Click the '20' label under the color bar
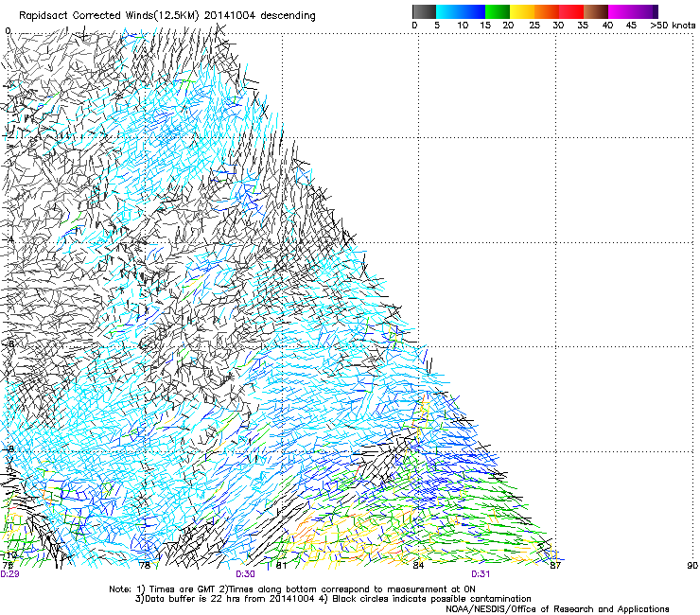Image resolution: width=700 pixels, height=615 pixels. point(508,26)
